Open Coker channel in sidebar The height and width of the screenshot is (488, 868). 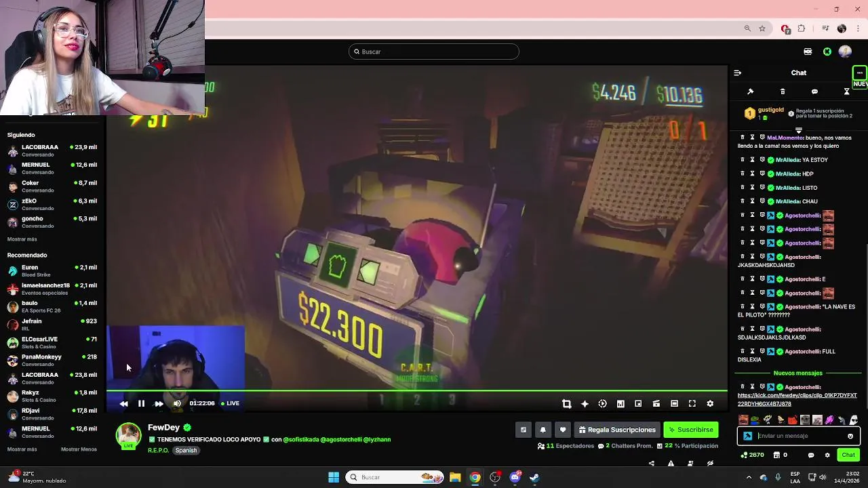tap(52, 186)
